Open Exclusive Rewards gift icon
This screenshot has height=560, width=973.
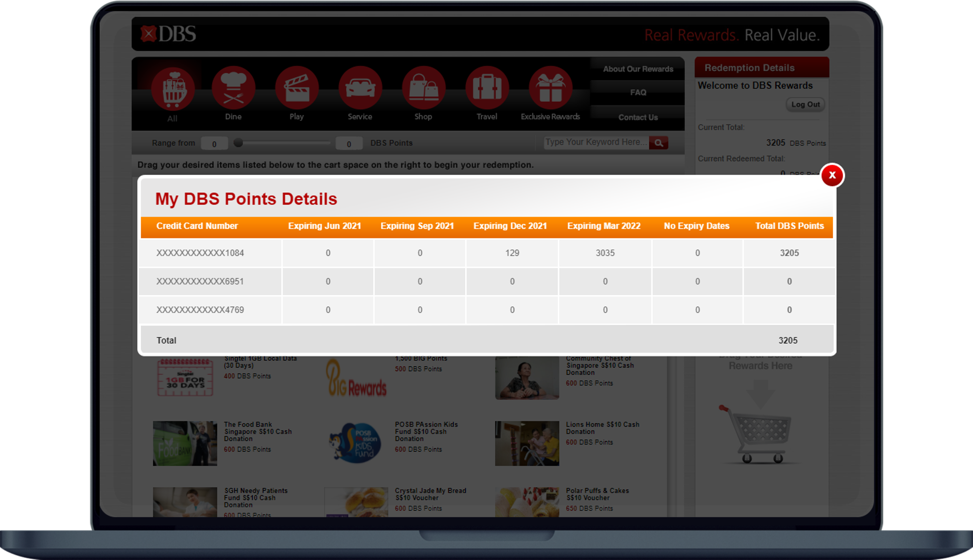[x=550, y=88]
